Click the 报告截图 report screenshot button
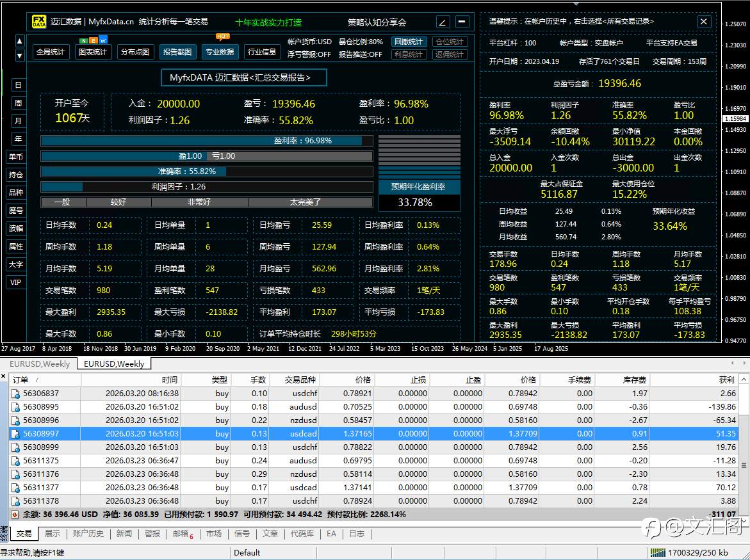750x560 pixels. 177,52
